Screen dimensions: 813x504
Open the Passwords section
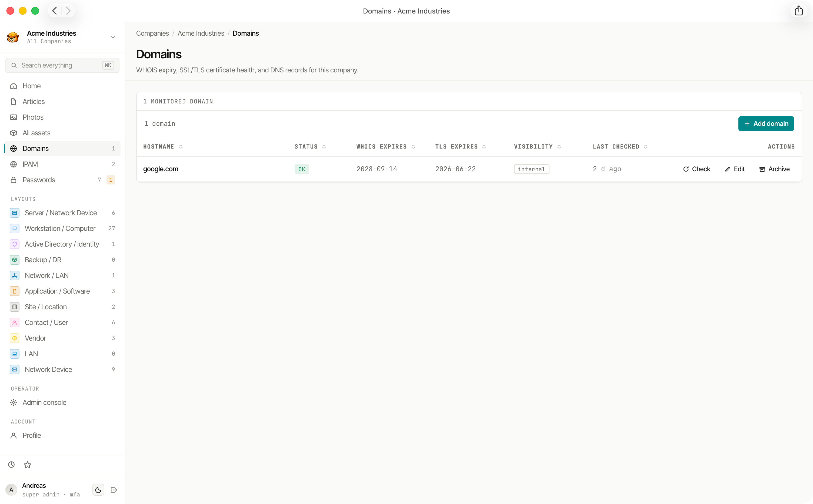(x=62, y=180)
